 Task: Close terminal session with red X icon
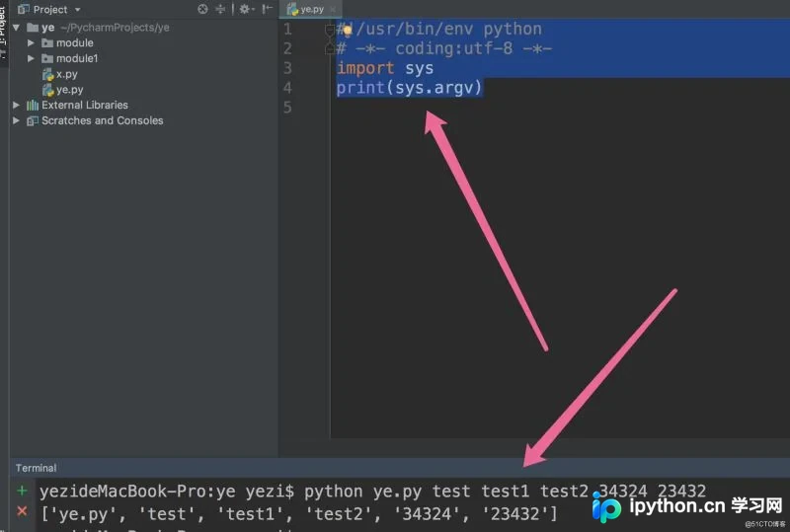(x=22, y=512)
